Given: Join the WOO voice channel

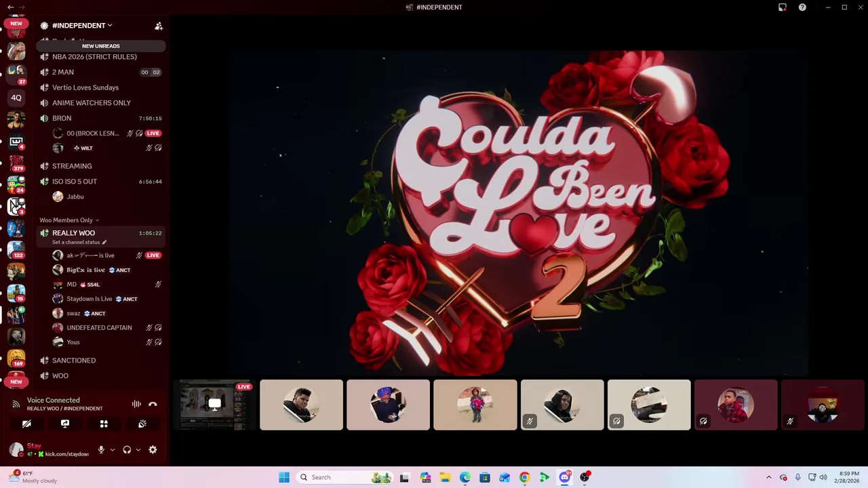Looking at the screenshot, I should [x=100, y=376].
